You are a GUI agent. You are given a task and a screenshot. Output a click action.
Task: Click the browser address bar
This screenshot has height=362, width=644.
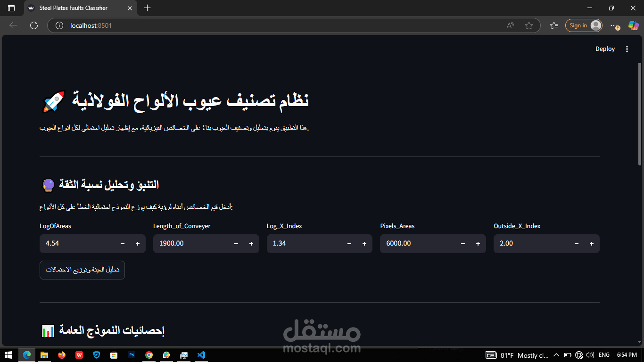(189, 25)
